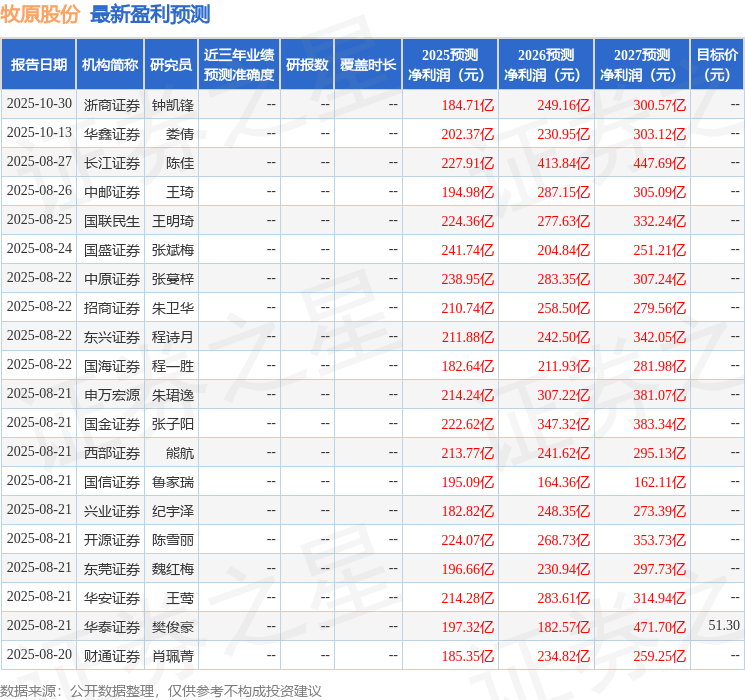Click researcher name 程诗月
Viewport: 745px width, 700px height.
coord(173,337)
